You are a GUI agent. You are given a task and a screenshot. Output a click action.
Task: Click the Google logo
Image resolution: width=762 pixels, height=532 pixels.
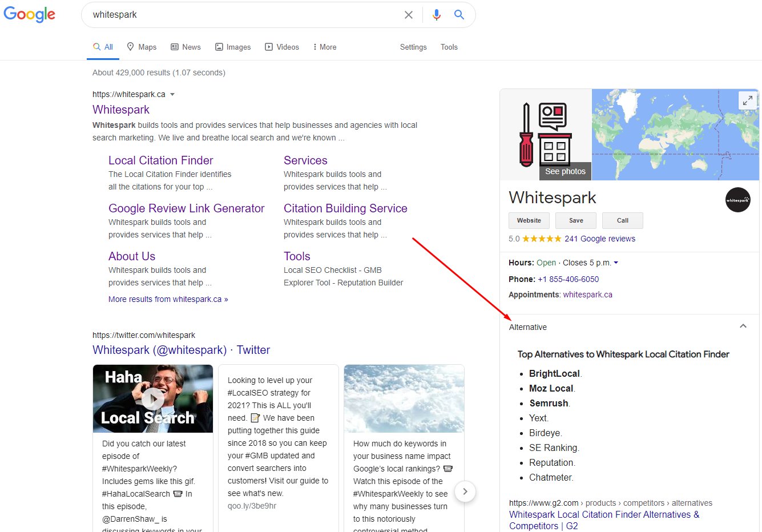30,14
